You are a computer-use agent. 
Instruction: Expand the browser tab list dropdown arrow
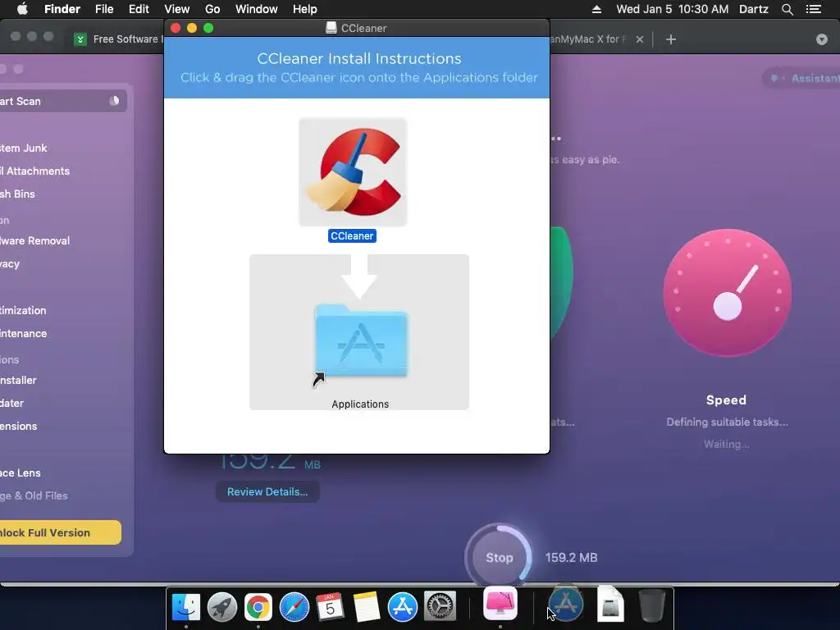(x=822, y=39)
